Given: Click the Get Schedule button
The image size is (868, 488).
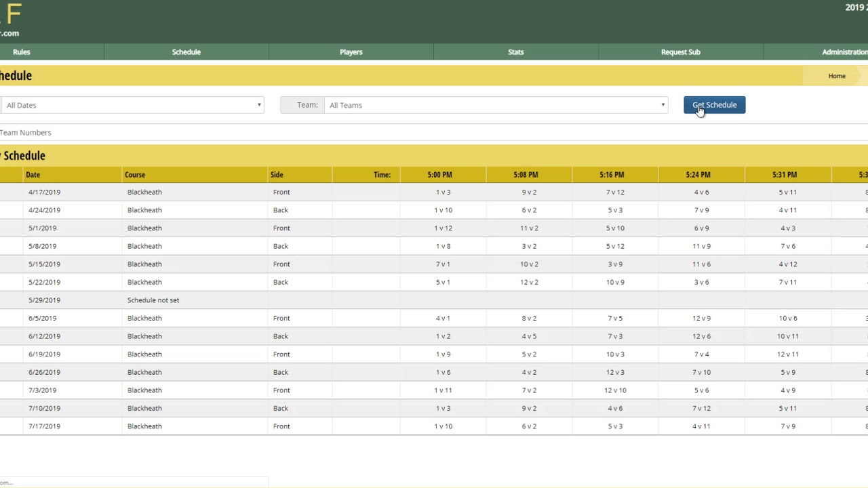Looking at the screenshot, I should [x=714, y=105].
